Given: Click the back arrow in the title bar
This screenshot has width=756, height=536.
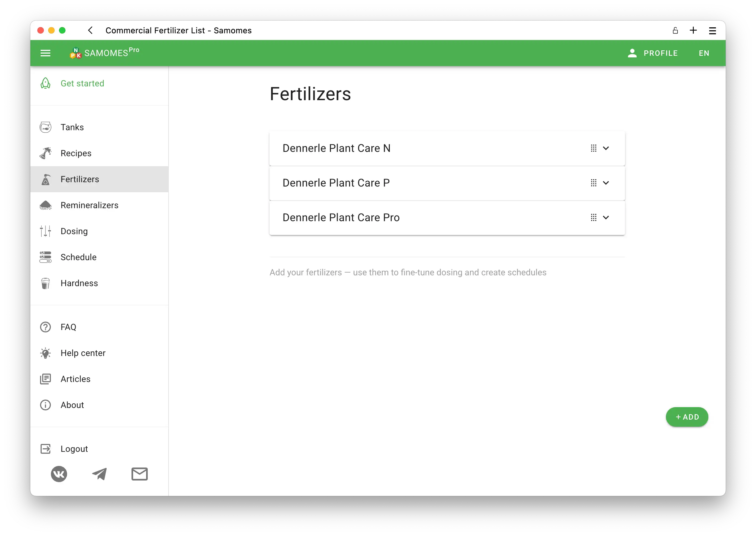Looking at the screenshot, I should [x=90, y=30].
